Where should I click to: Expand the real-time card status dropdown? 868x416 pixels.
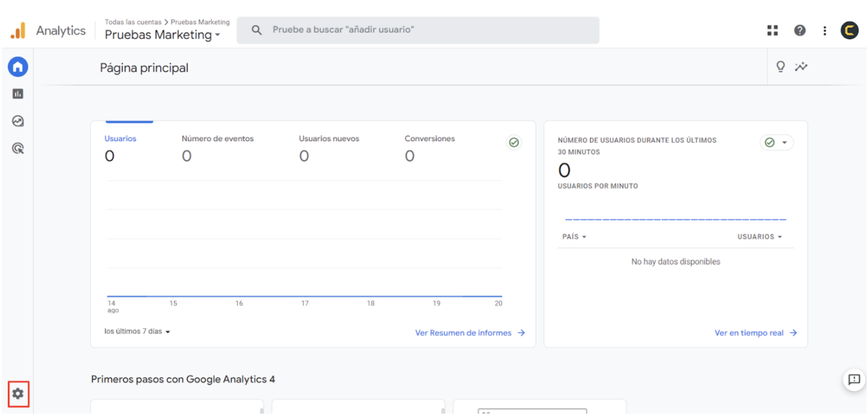pyautogui.click(x=776, y=142)
